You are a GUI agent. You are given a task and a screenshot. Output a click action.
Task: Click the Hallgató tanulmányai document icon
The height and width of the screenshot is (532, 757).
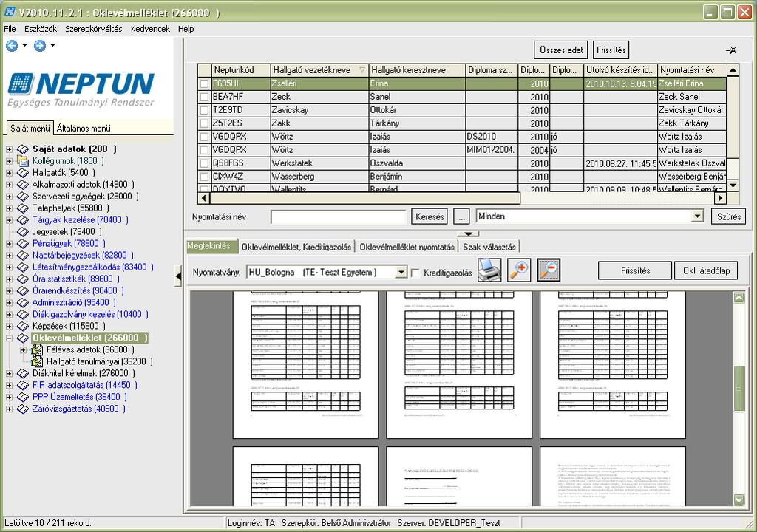(x=37, y=361)
